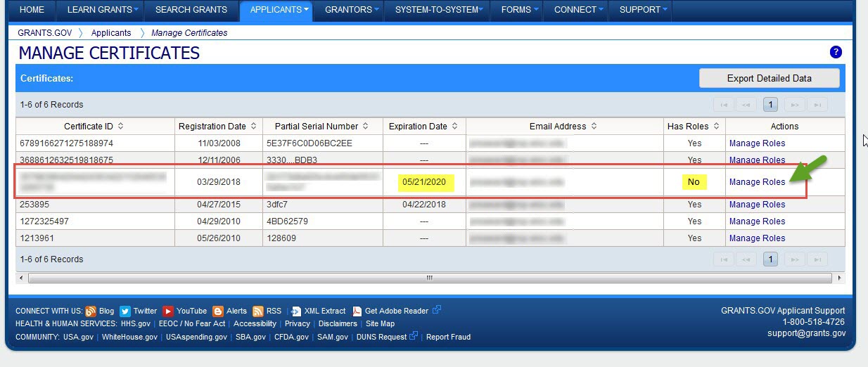Screen dimensions: 868x367
Task: Click the Blog RSS icon in footer
Action: click(x=91, y=311)
